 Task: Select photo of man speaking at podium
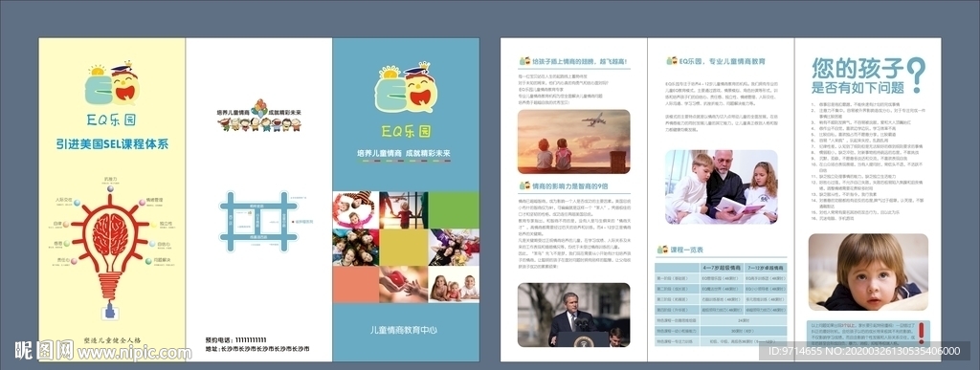click(574, 316)
